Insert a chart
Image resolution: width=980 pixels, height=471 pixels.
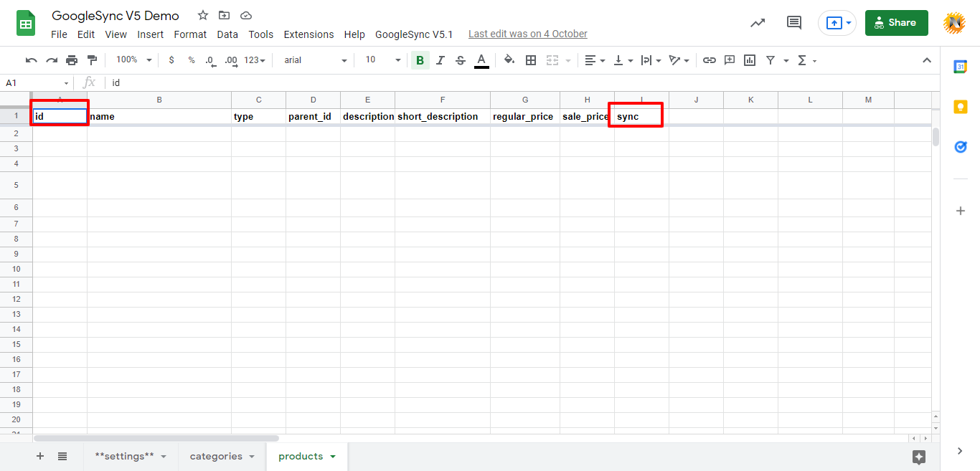[749, 60]
